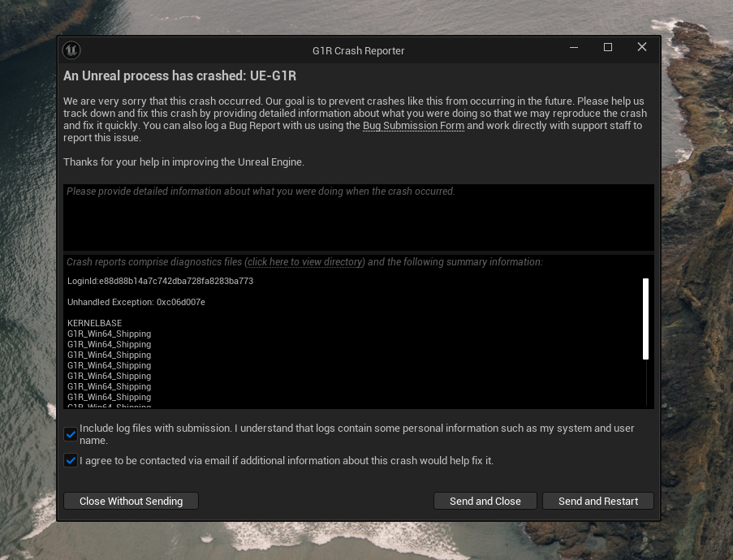Open click here to view directory link
The width and height of the screenshot is (733, 560).
point(304,262)
